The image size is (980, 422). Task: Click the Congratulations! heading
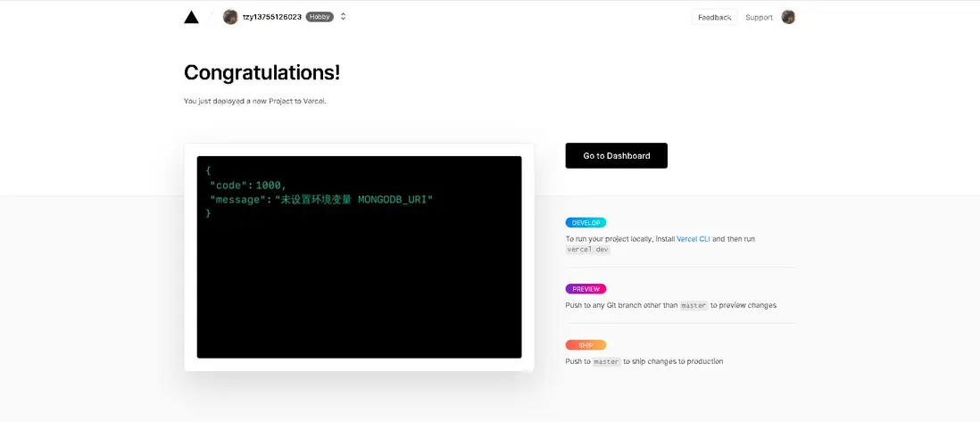click(x=262, y=72)
